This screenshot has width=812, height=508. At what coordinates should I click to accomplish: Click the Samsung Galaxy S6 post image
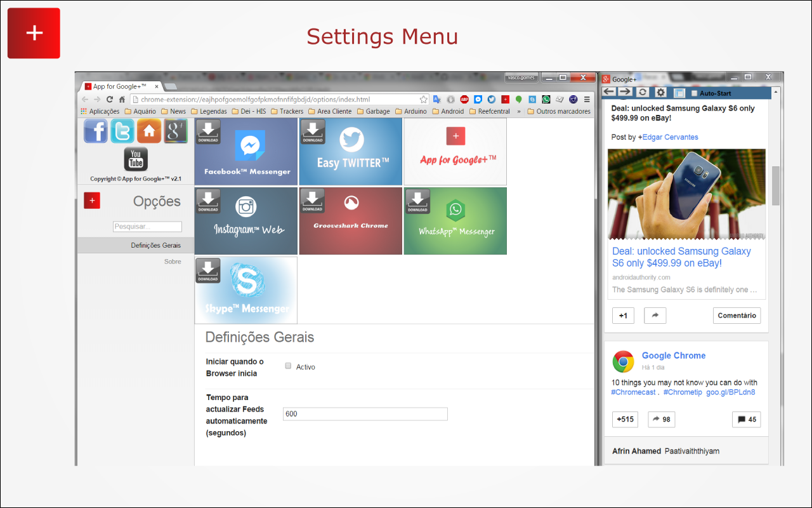686,194
